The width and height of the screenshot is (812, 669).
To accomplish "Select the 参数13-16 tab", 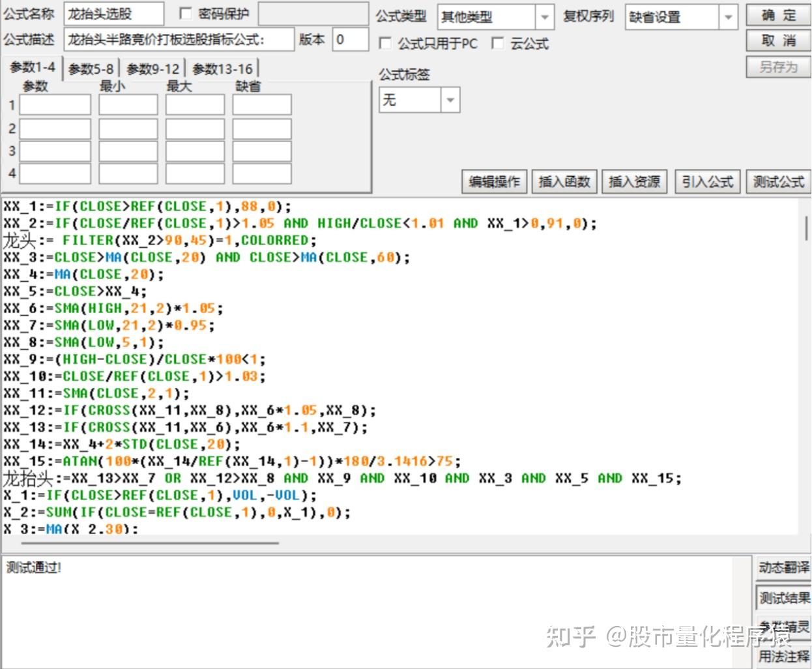I will click(222, 68).
